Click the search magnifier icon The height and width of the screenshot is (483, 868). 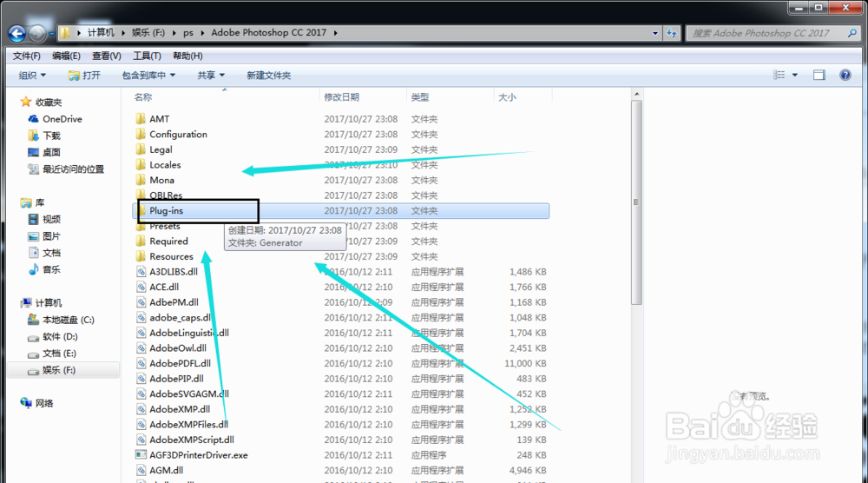(852, 33)
